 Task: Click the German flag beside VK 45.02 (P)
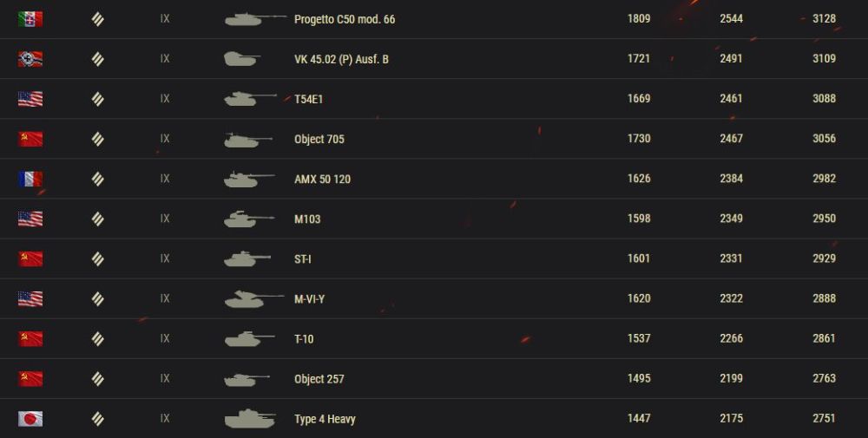click(30, 59)
